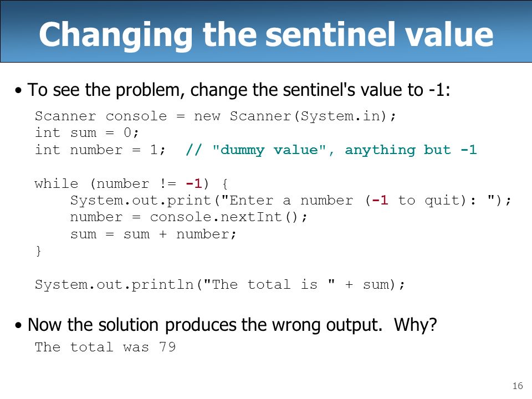This screenshot has width=532, height=399.
Task: Click the closing brace of the while loop
Action: click(38, 251)
